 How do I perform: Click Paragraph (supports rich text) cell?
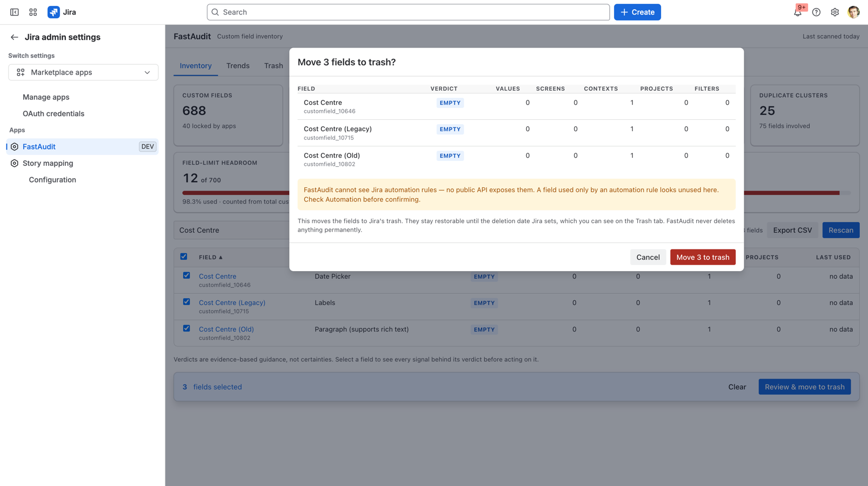click(x=362, y=329)
